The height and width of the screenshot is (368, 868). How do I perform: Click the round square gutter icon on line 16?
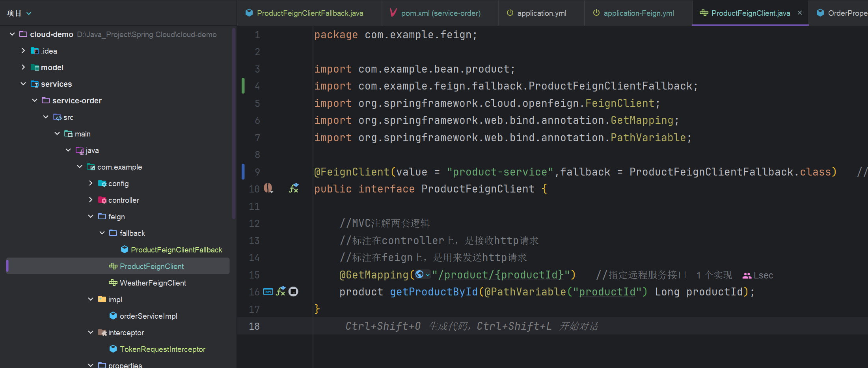(293, 292)
